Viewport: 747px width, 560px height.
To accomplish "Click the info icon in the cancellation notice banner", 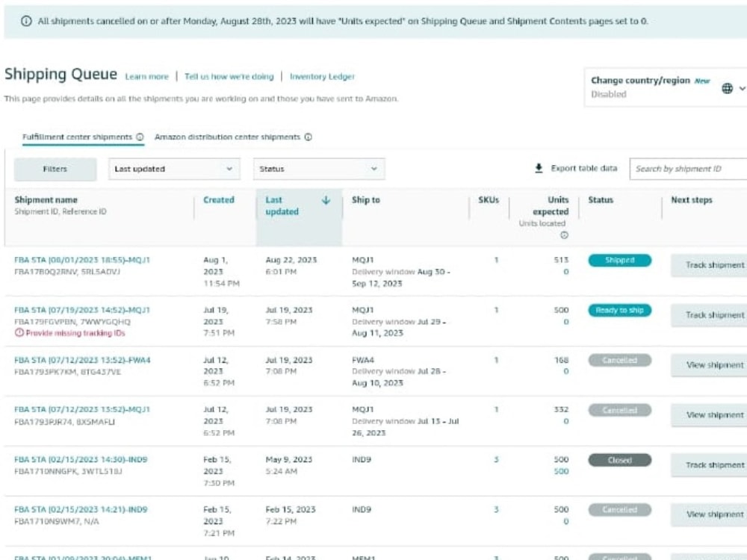I will coord(26,21).
